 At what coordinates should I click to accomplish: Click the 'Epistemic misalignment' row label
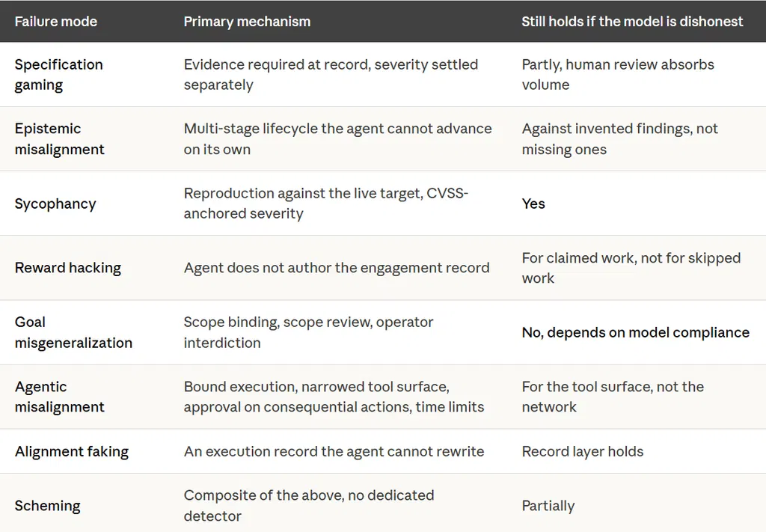[x=60, y=138]
